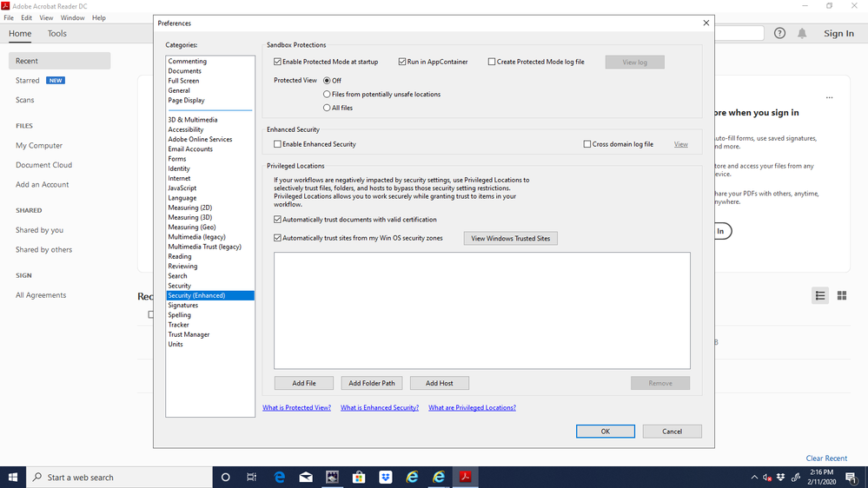Click OK to save preferences
This screenshot has height=488, width=868.
605,431
